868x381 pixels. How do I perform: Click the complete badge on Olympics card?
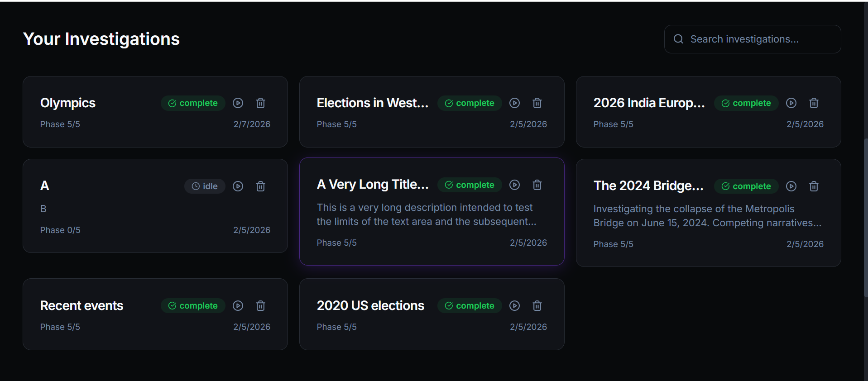(x=193, y=103)
